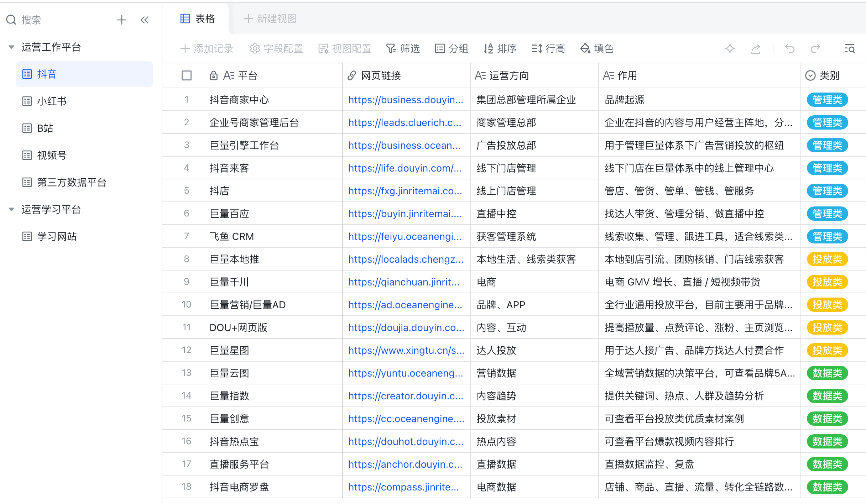
Task: Select the cell '广告投放总部'
Action: coord(534,145)
